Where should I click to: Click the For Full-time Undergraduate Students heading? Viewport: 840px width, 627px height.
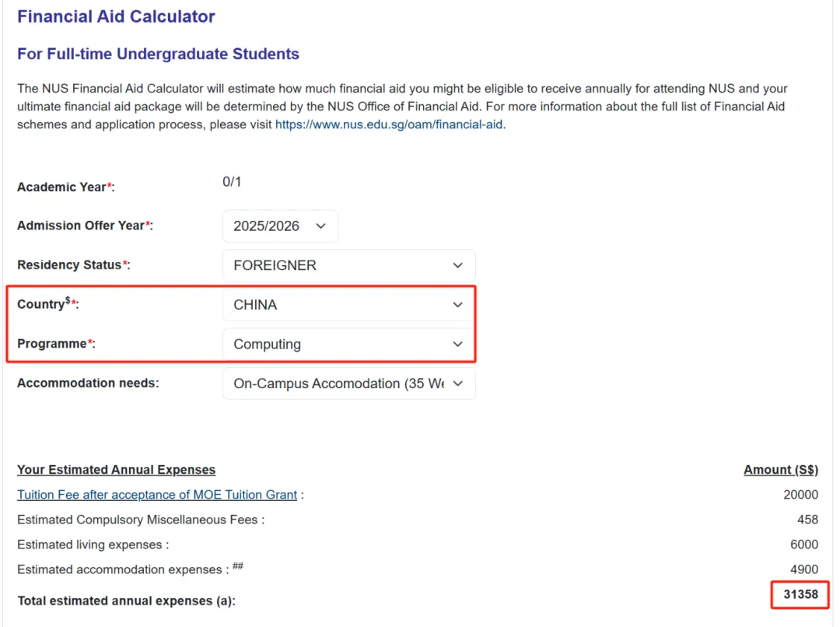coord(158,54)
